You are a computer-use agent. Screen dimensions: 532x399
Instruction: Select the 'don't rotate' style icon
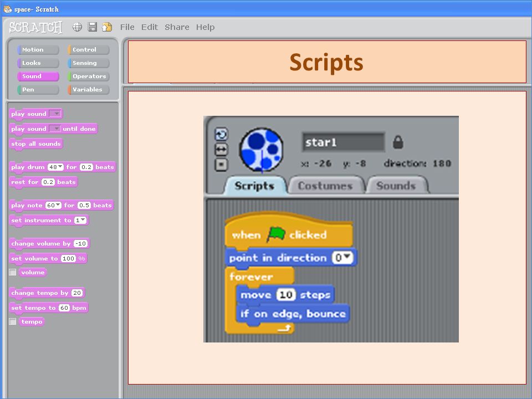[221, 165]
